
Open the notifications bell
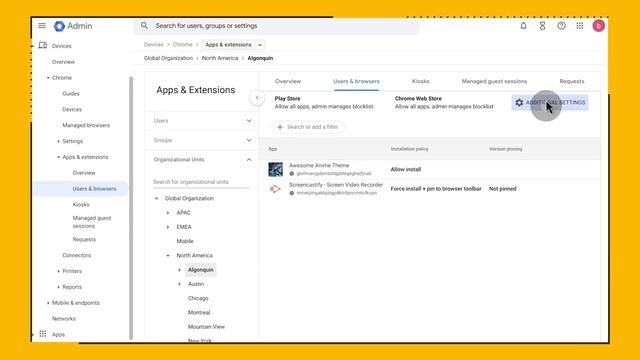pyautogui.click(x=523, y=26)
